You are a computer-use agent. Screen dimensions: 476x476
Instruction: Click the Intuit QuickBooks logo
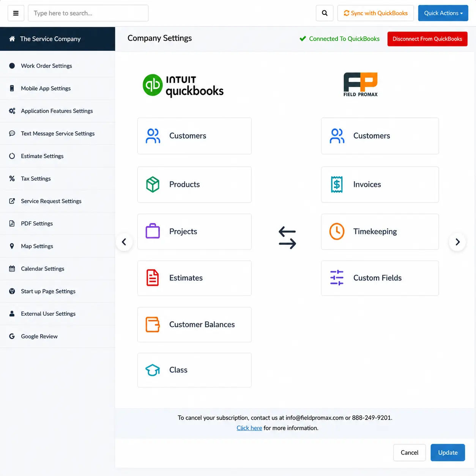pyautogui.click(x=183, y=85)
